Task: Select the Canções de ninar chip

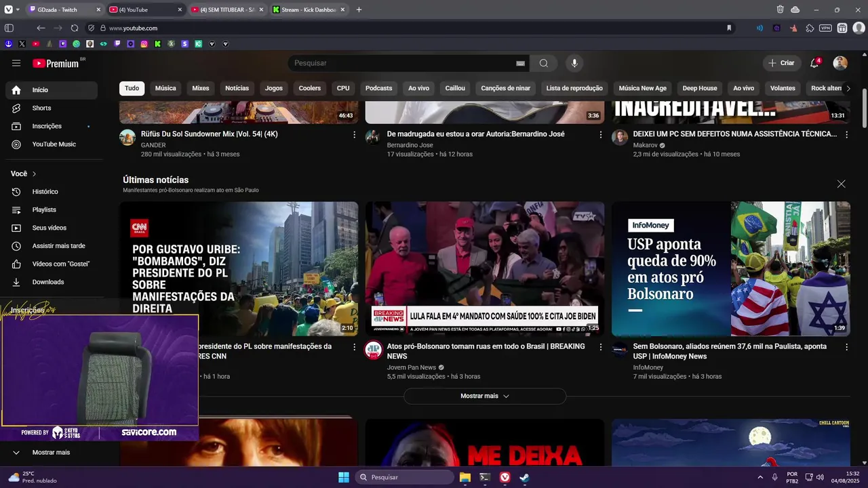Action: point(506,88)
